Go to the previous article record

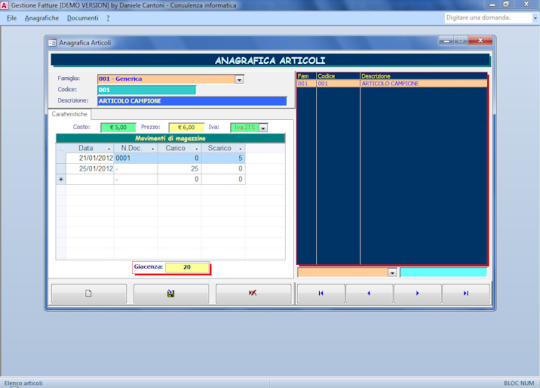pos(369,294)
